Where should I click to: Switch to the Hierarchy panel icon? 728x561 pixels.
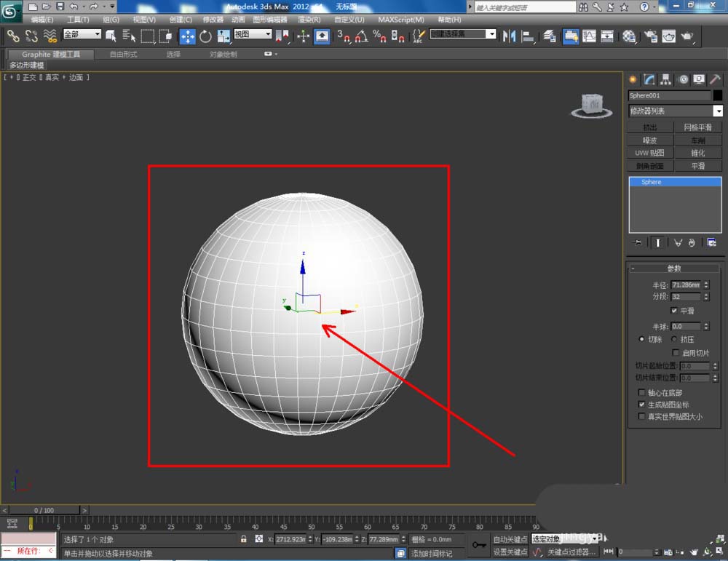click(666, 79)
